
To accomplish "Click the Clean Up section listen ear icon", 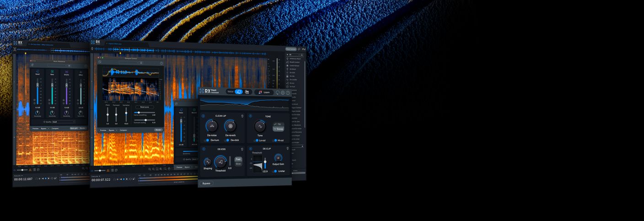I will 242,116.
